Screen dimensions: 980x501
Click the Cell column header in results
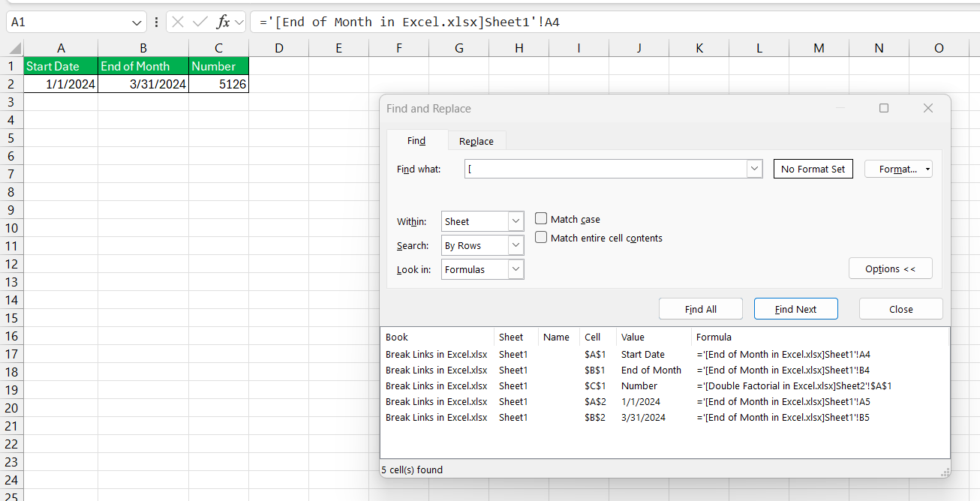click(597, 337)
